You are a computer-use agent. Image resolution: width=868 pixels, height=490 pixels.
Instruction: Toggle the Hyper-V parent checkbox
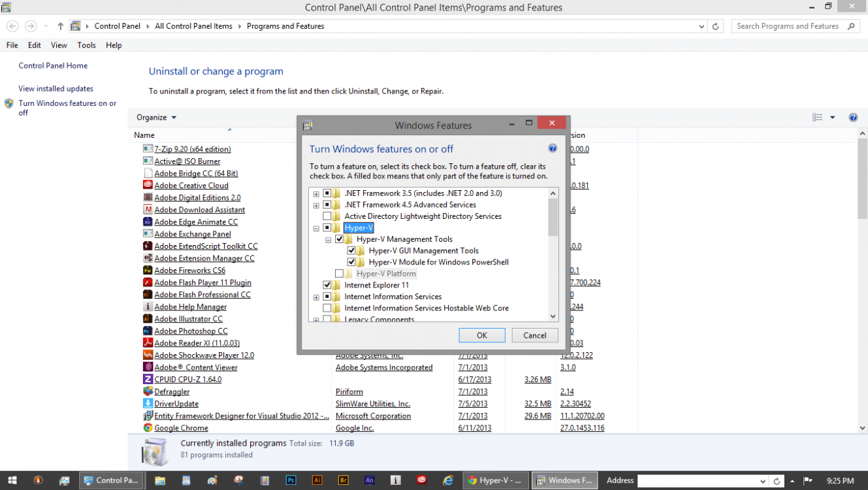pyautogui.click(x=327, y=228)
